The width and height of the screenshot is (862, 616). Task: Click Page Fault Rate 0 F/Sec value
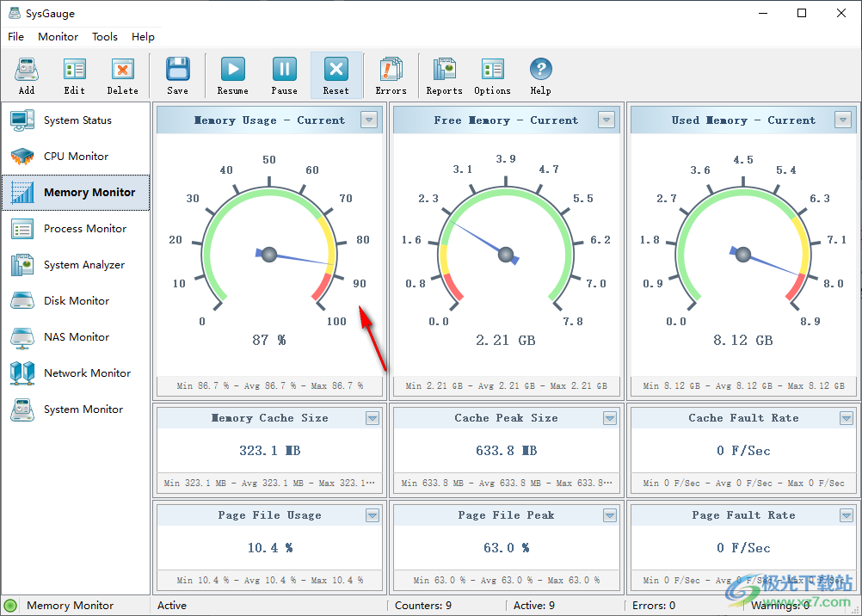click(x=743, y=548)
